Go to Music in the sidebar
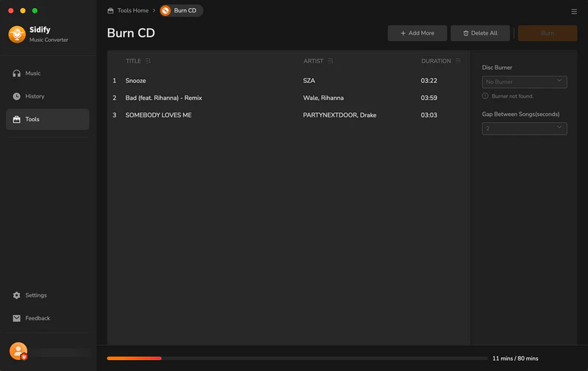The height and width of the screenshot is (371, 588). tap(48, 73)
